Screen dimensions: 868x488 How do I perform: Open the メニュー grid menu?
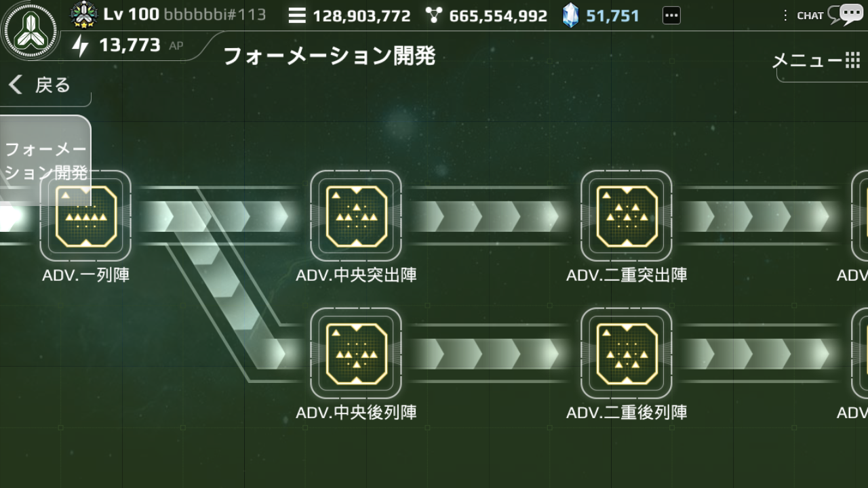pyautogui.click(x=816, y=61)
